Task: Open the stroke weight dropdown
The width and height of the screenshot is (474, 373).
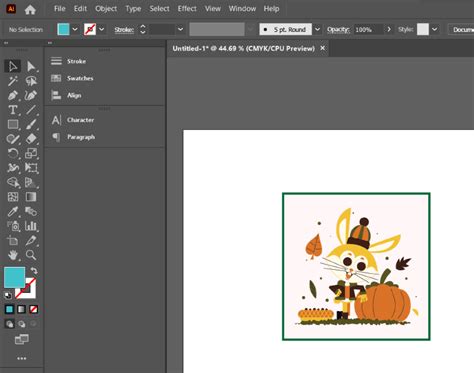Action: (180, 29)
